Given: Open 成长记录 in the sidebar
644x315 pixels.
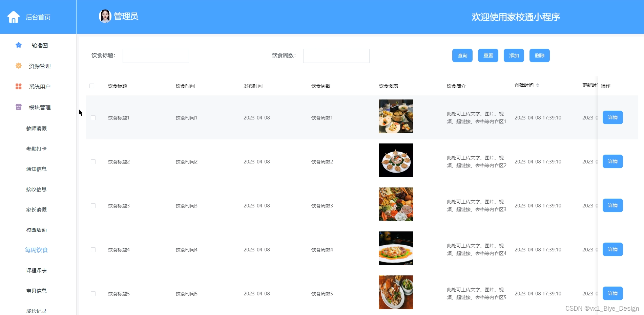Looking at the screenshot, I should [37, 311].
